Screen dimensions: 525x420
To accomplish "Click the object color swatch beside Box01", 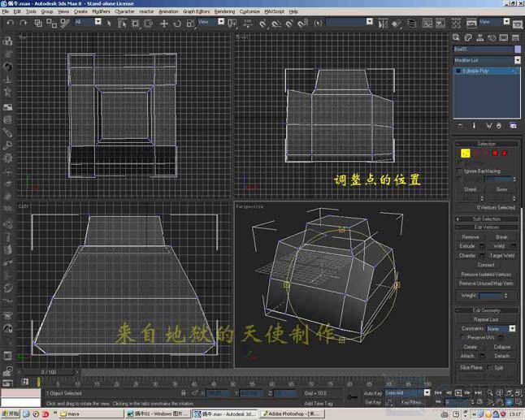I will pyautogui.click(x=518, y=50).
